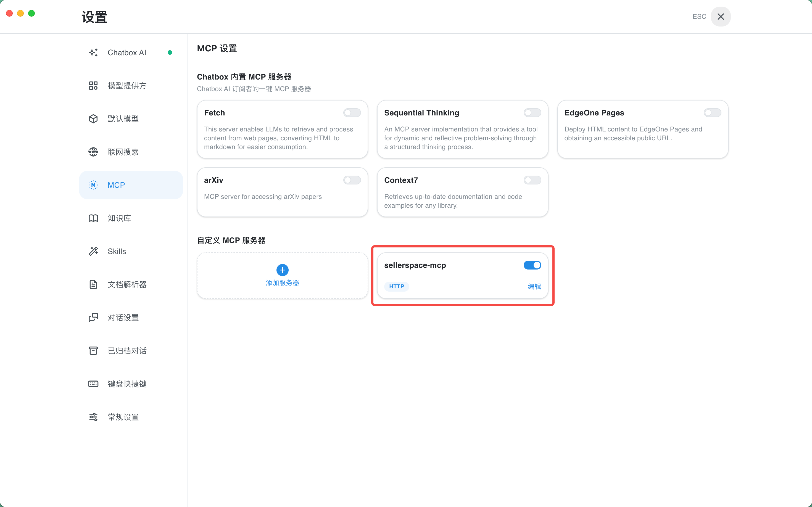Click the blue plus add-server icon

pyautogui.click(x=283, y=270)
